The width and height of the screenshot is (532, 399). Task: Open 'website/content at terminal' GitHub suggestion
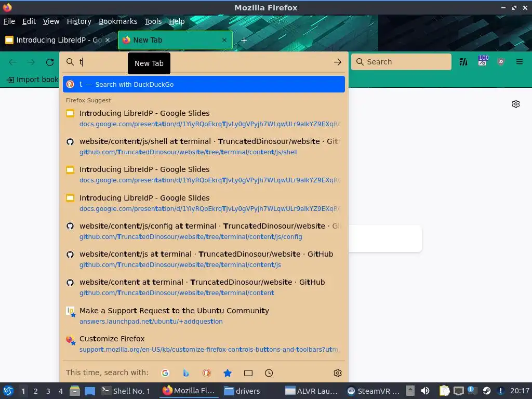(204, 287)
